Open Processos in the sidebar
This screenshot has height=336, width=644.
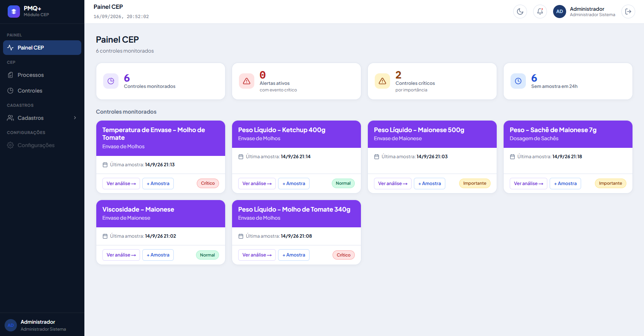42,75
